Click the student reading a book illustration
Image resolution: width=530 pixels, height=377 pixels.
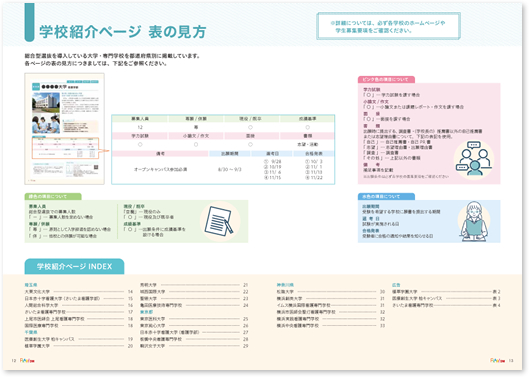tap(473, 221)
